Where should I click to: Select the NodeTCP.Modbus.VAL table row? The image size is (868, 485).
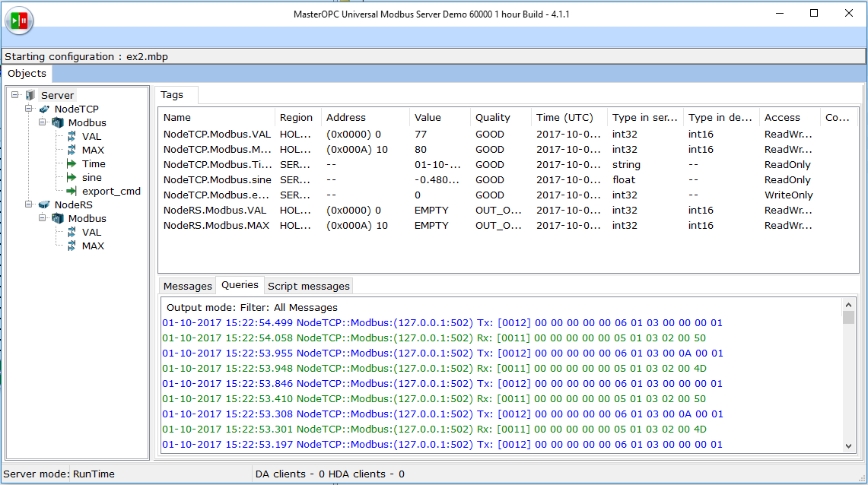pos(508,135)
